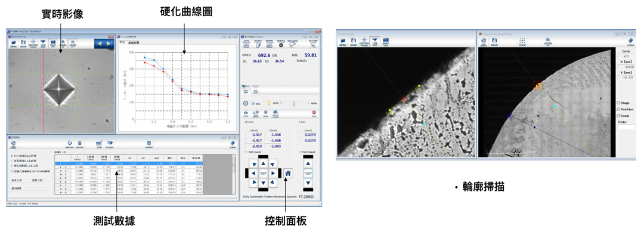
Task: Click REPORT in the test data toolbar
Action: 149,144
